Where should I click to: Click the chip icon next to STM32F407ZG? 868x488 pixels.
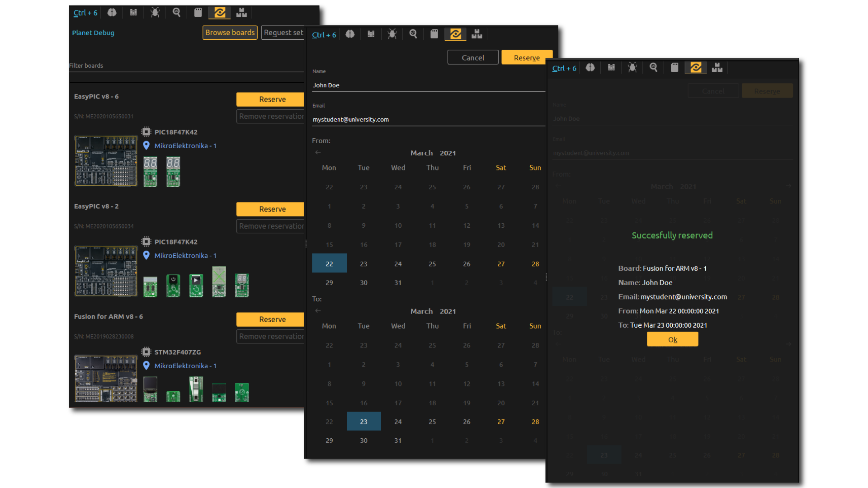(146, 352)
